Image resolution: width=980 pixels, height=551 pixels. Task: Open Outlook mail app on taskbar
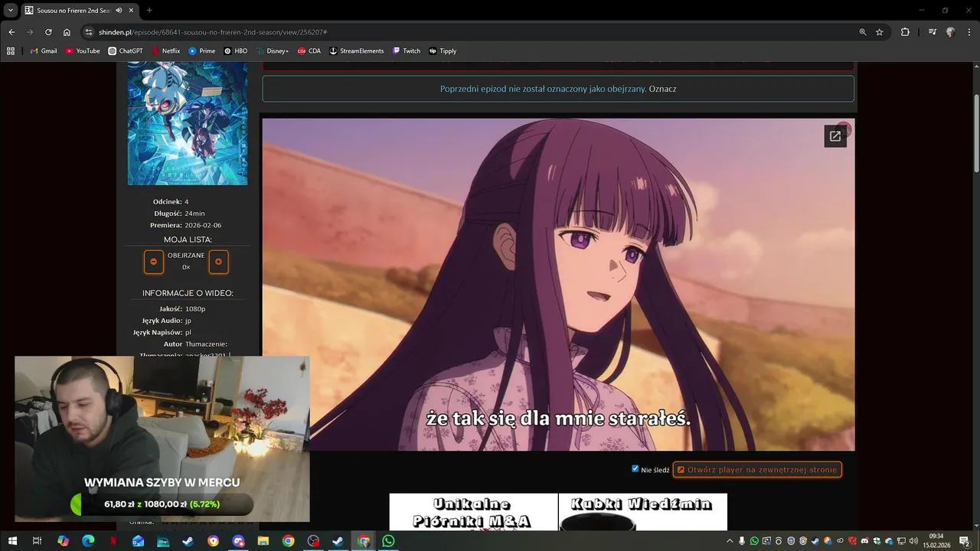pos(138,541)
